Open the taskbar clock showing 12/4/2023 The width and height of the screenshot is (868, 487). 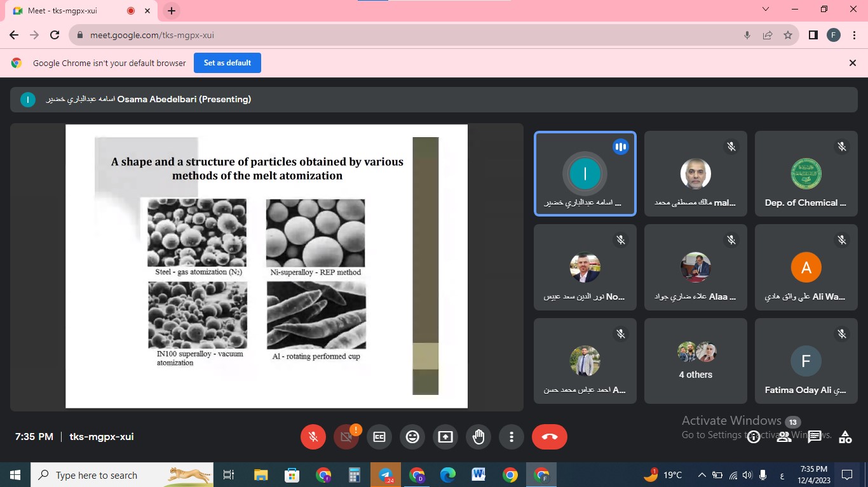814,475
